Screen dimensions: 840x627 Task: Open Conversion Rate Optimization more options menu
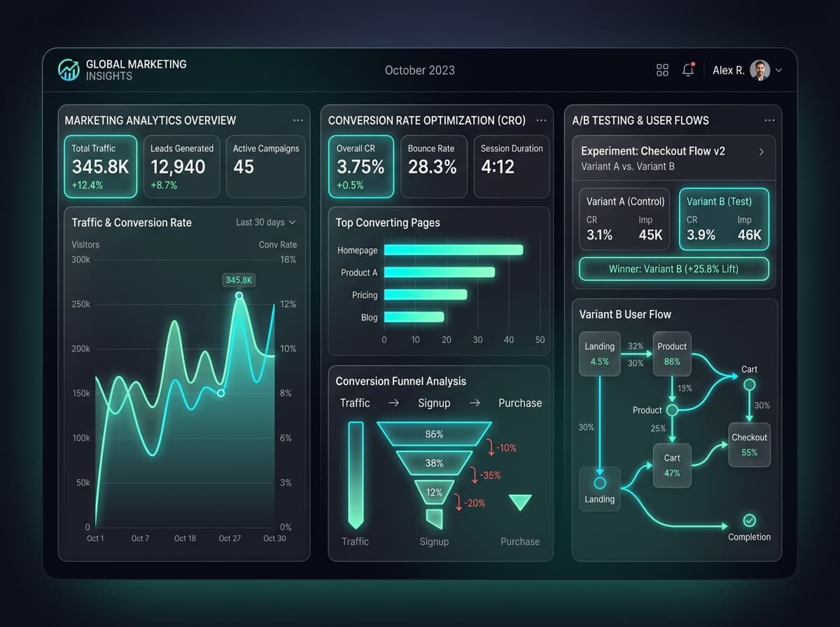541,120
